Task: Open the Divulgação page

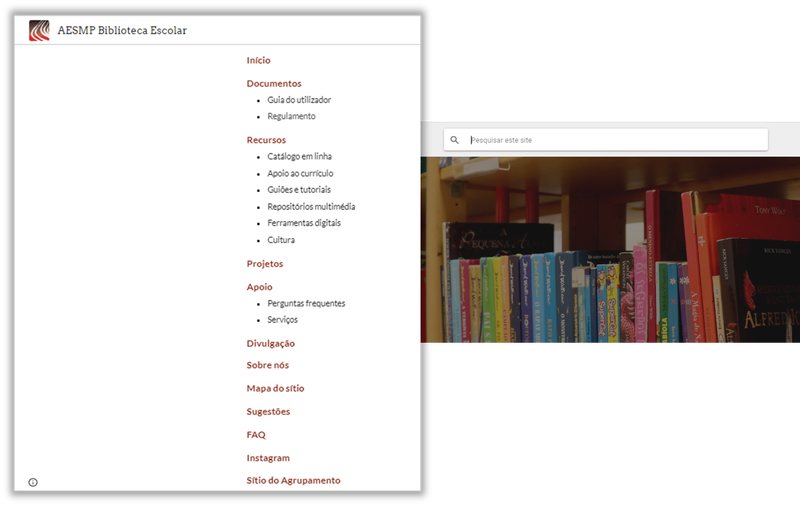Action: click(x=270, y=343)
